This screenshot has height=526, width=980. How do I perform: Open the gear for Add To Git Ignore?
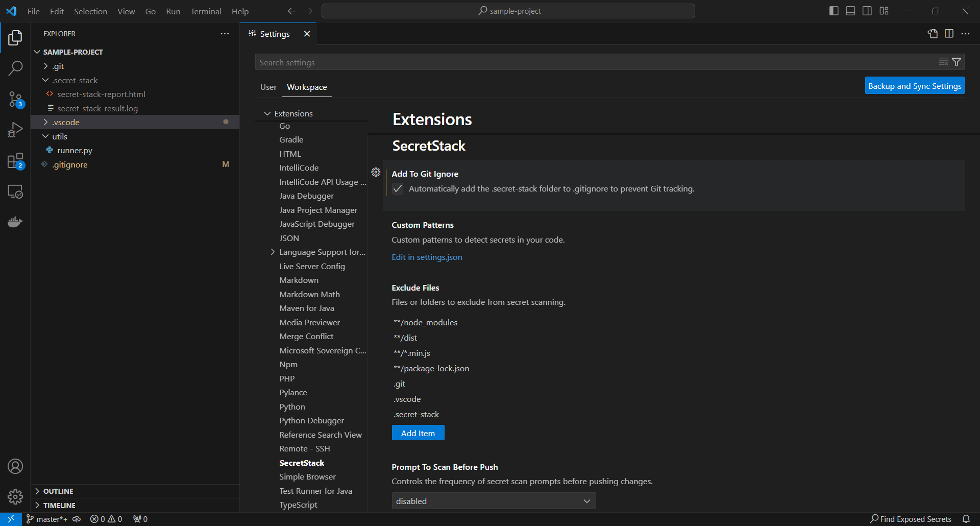[x=376, y=172]
